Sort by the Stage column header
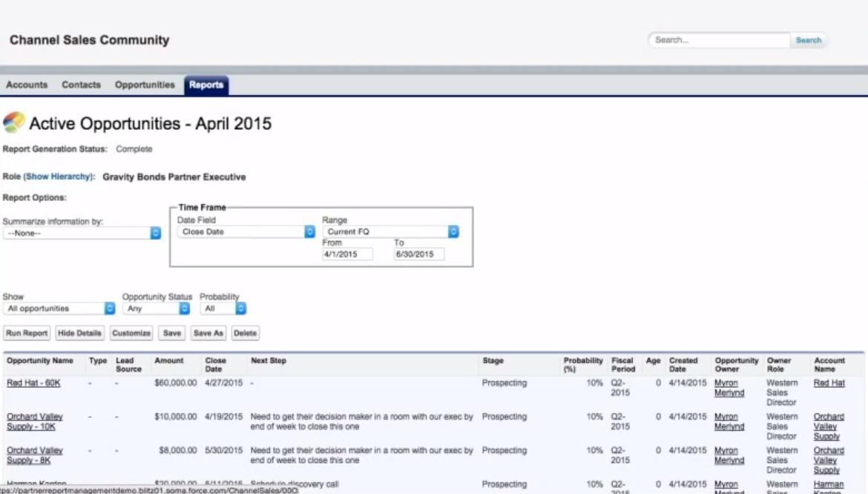The image size is (868, 494). [x=493, y=360]
